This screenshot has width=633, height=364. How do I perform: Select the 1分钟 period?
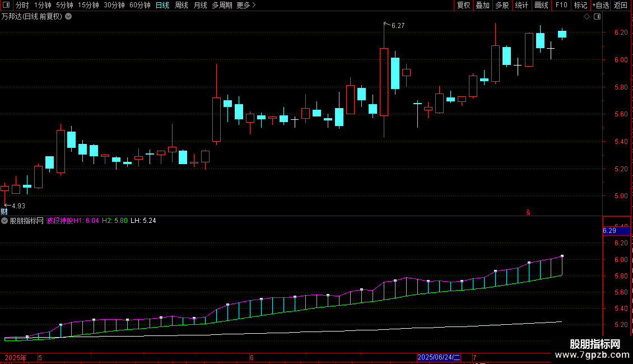[43, 5]
